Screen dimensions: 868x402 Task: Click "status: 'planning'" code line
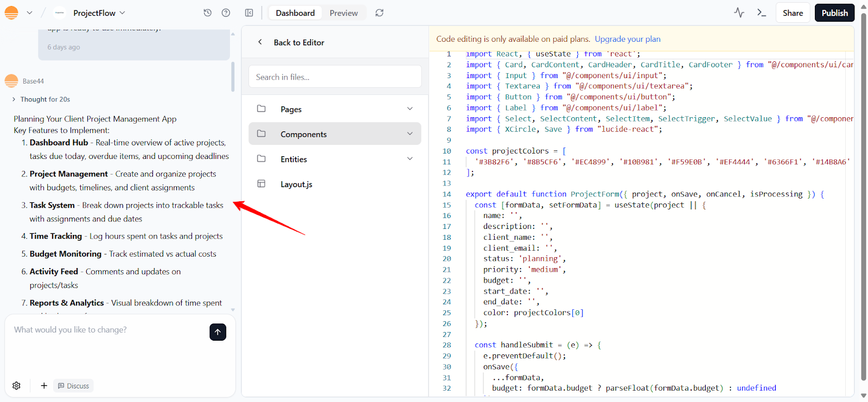pos(524,259)
